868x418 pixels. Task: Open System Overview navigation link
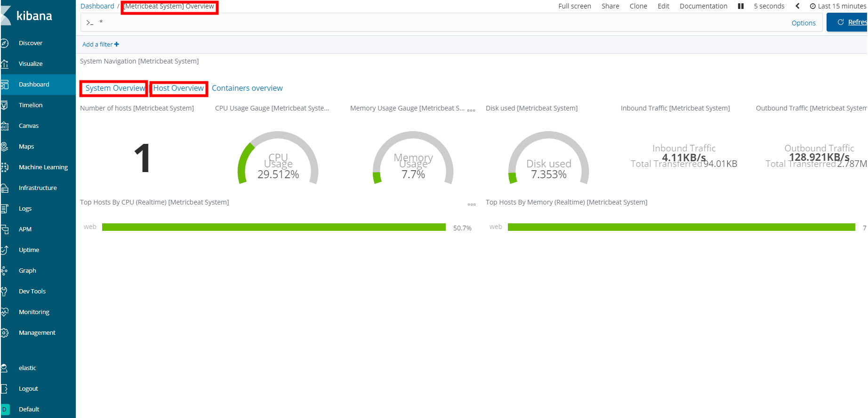115,88
